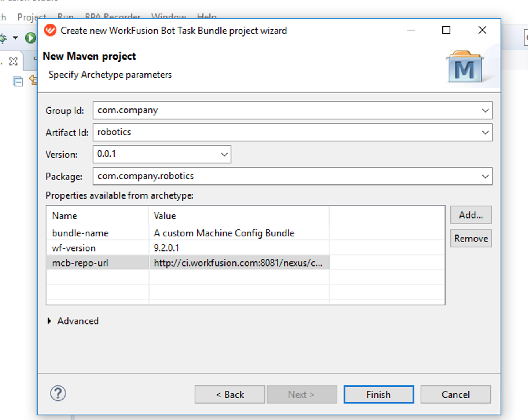Click the Collapse All icon in background panel
Screen dimensions: 528x420
18,82
